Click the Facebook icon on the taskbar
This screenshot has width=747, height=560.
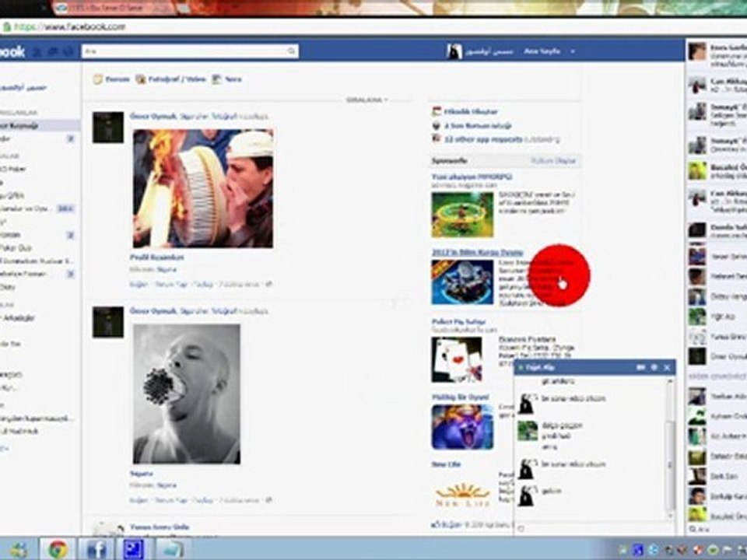coord(96,549)
